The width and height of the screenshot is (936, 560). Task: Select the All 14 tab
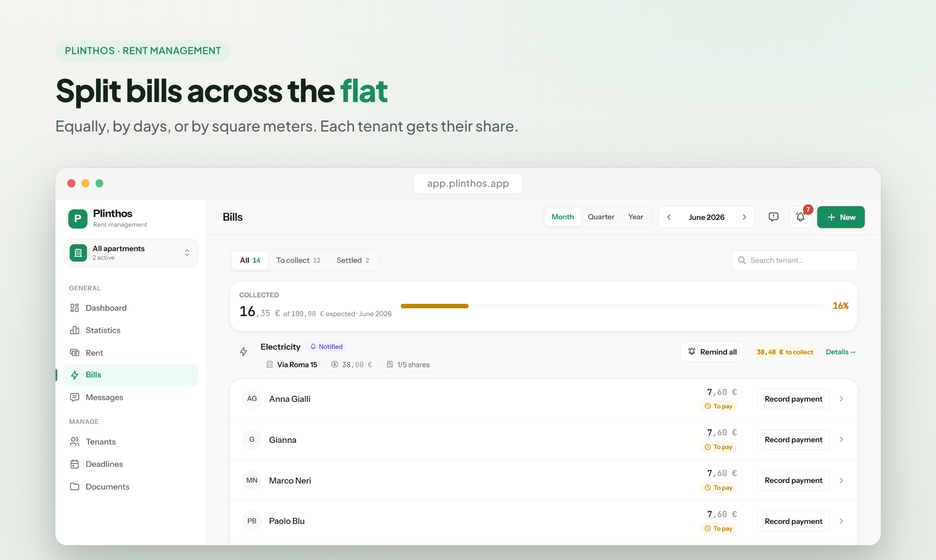250,260
